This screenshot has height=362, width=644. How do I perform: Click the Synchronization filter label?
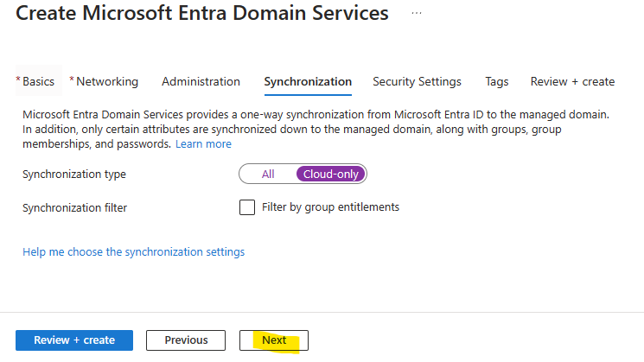click(74, 207)
